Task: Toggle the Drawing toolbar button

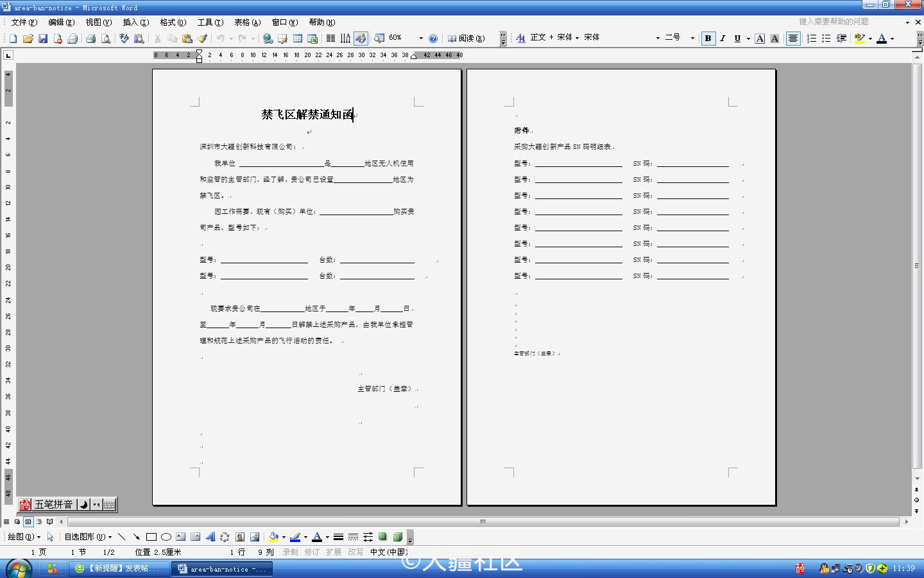Action: [361, 39]
